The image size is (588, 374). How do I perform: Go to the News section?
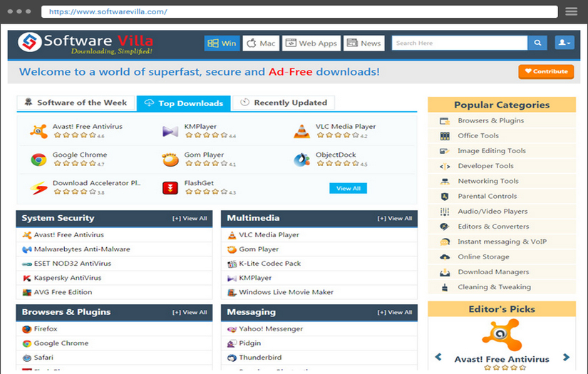(x=364, y=43)
